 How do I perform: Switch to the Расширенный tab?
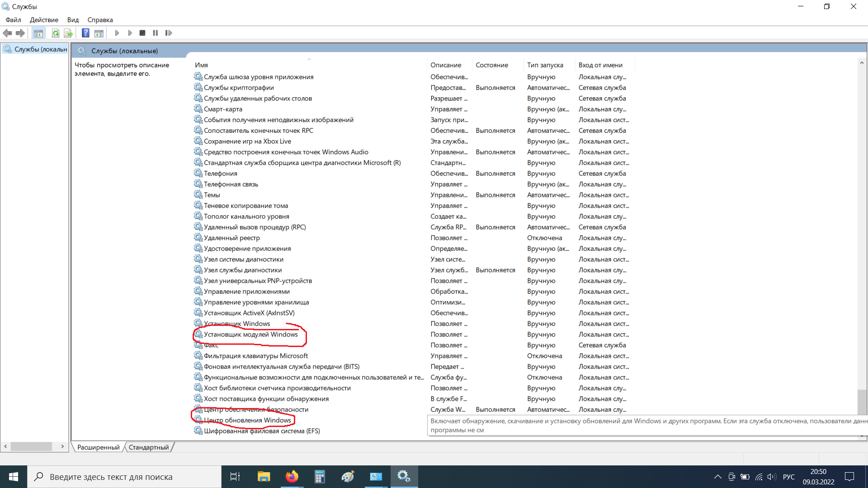tap(98, 447)
